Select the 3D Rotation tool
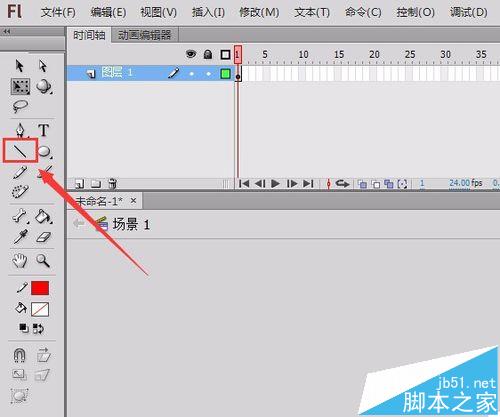500x417 pixels. [44, 86]
